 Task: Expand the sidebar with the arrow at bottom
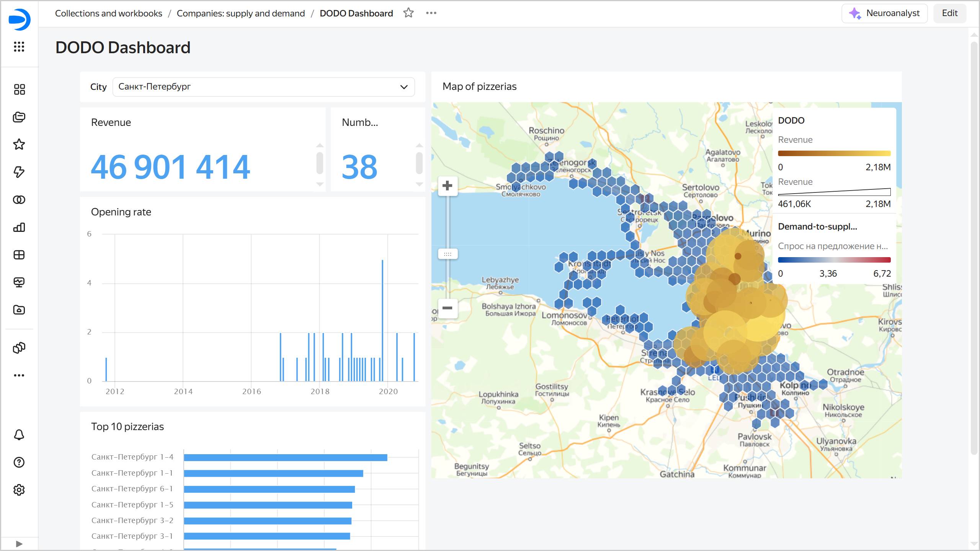pos(19,544)
